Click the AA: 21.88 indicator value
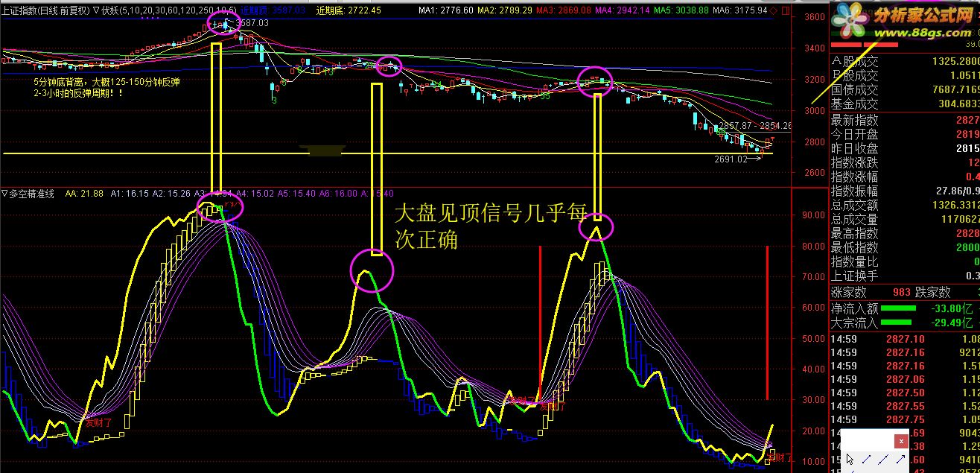The height and width of the screenshot is (473, 980). tap(84, 194)
